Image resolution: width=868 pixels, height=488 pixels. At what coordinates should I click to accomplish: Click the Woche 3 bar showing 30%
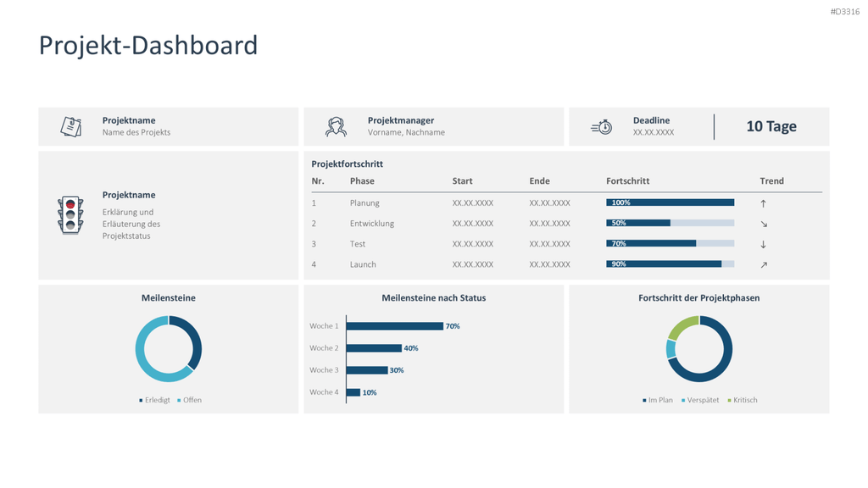[367, 370]
